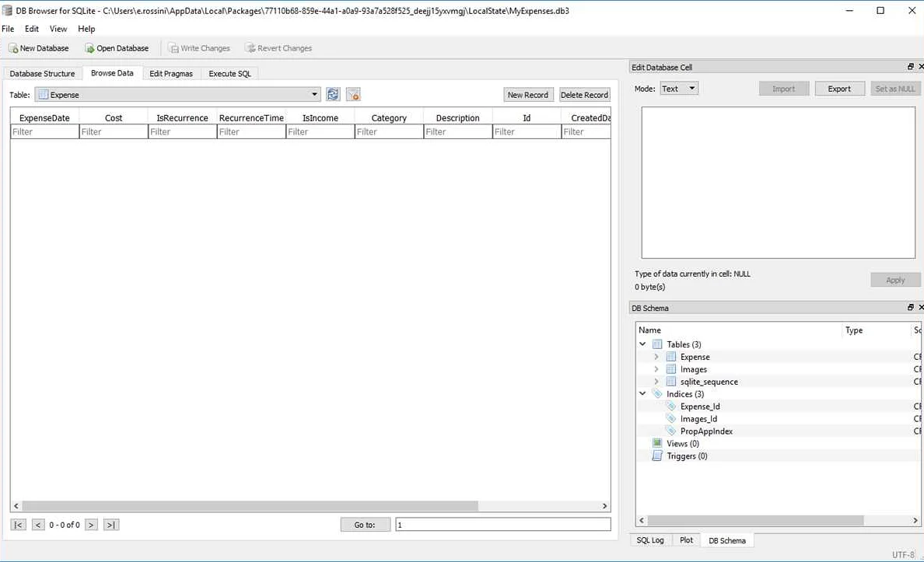Open the Table selection dropdown
Screen dimensions: 924x562
(313, 94)
